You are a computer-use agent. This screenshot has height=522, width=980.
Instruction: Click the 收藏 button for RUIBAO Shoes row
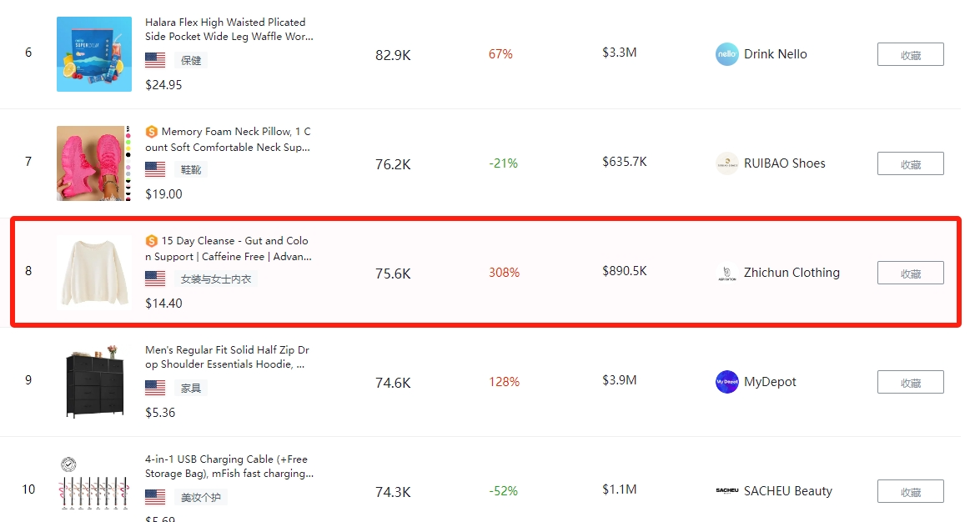tap(910, 163)
